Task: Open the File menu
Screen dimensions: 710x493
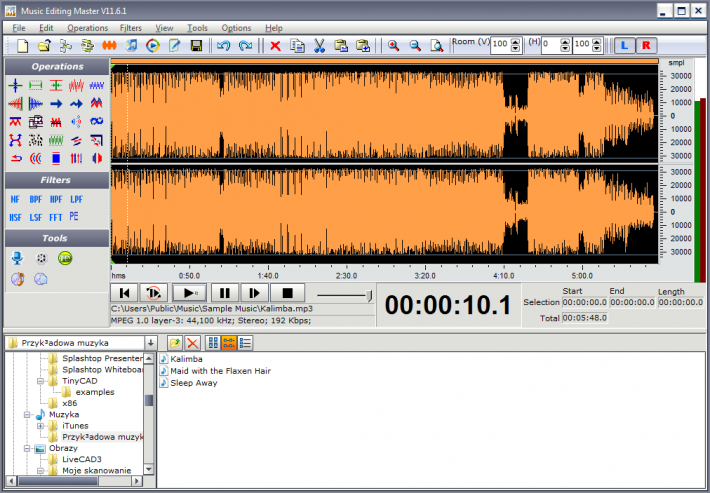Action: point(19,28)
